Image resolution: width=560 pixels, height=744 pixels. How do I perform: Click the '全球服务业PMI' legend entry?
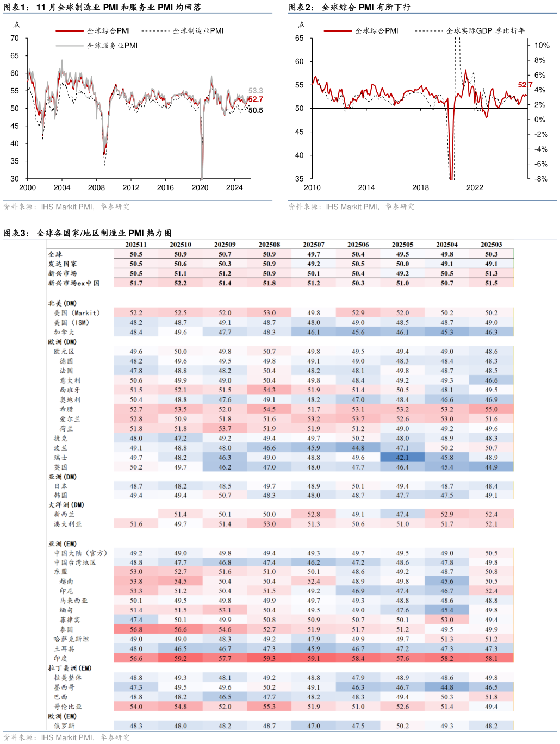pos(97,46)
